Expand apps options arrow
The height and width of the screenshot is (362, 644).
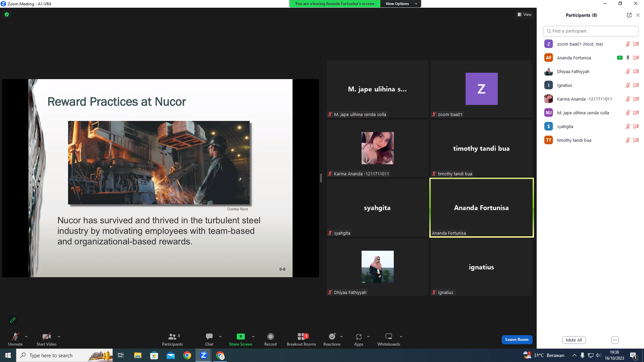tap(368, 337)
